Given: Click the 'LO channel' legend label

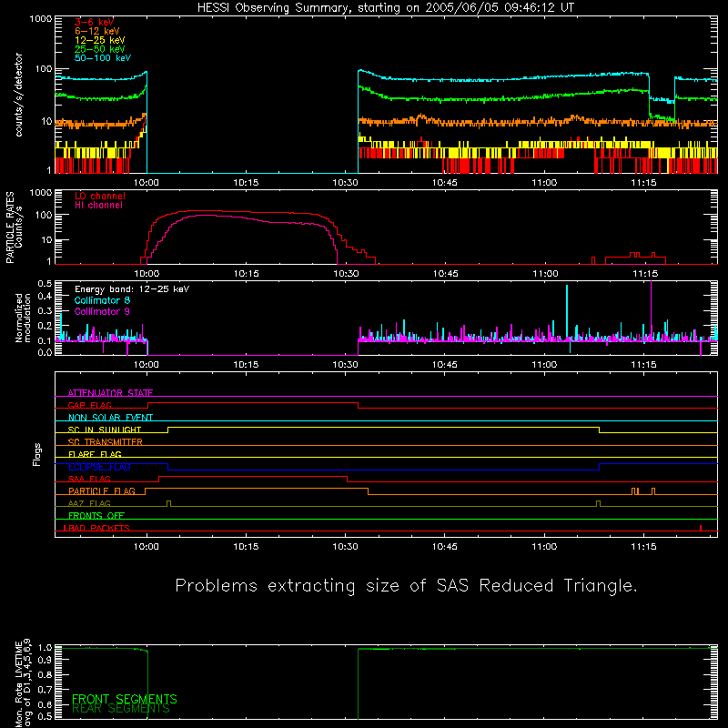Looking at the screenshot, I should pyautogui.click(x=100, y=196).
